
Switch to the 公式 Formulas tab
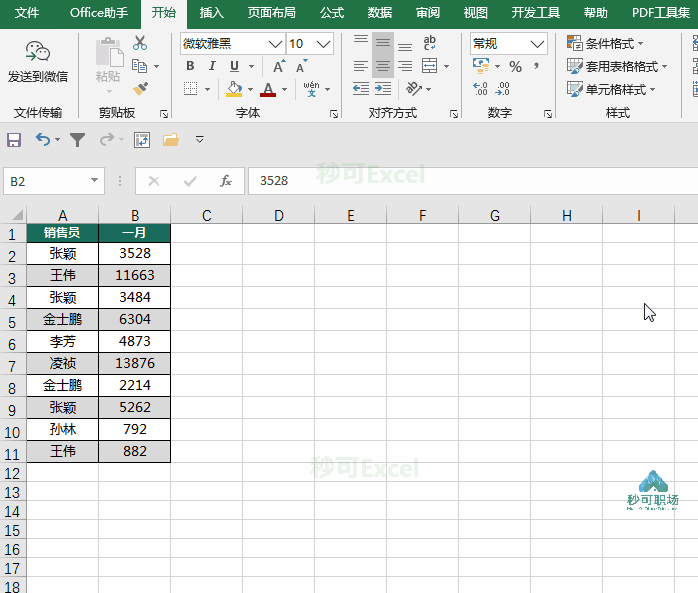(x=332, y=12)
